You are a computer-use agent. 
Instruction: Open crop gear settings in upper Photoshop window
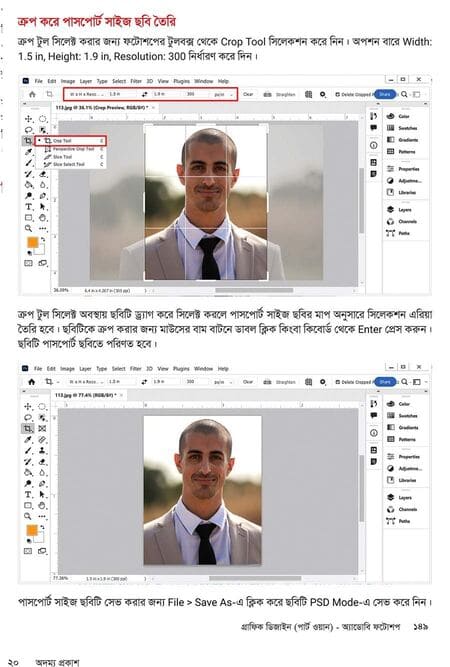click(x=323, y=94)
